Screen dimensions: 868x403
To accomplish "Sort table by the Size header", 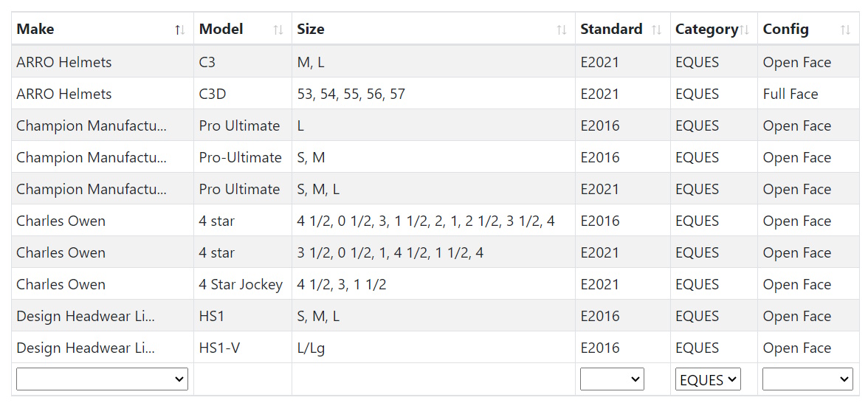I will point(311,30).
